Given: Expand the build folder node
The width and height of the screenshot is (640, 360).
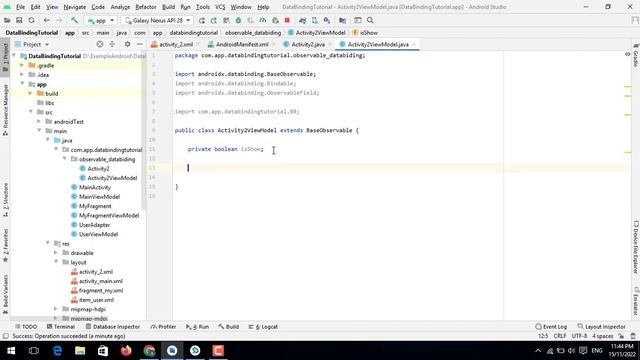Looking at the screenshot, I should (x=30, y=93).
